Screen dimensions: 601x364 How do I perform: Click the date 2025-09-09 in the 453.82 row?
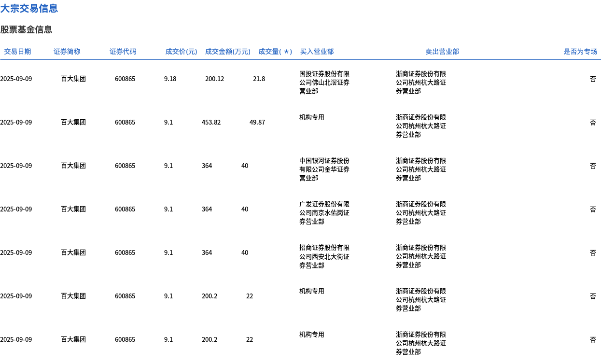pyautogui.click(x=16, y=122)
